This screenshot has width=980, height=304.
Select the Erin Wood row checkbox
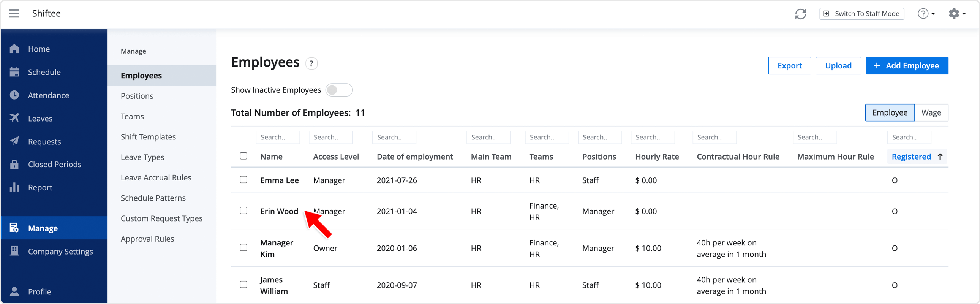(243, 211)
